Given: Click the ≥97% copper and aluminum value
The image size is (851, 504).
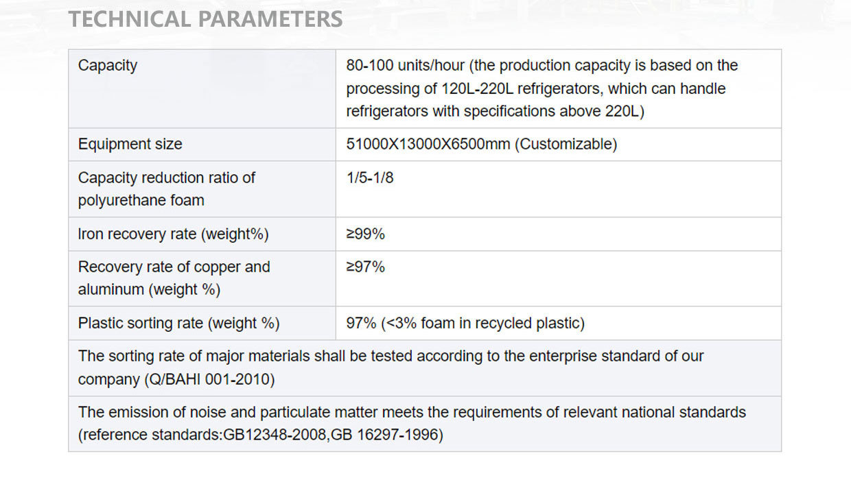Looking at the screenshot, I should pos(366,267).
